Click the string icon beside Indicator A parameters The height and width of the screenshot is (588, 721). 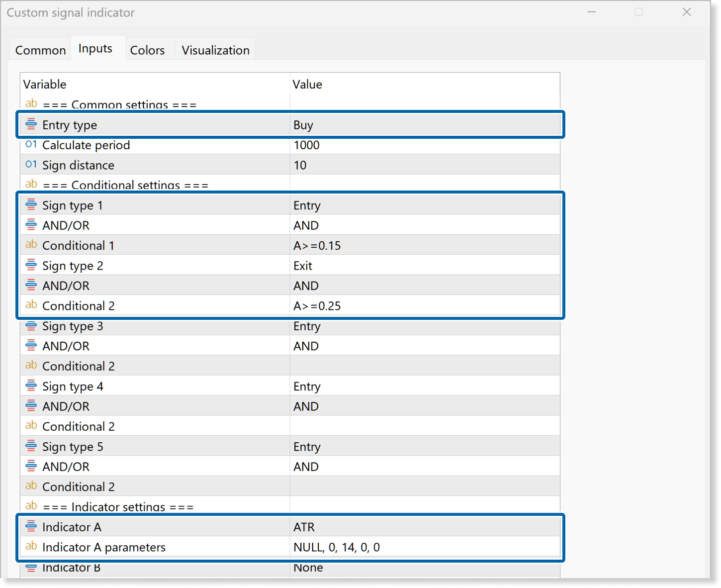click(x=31, y=546)
